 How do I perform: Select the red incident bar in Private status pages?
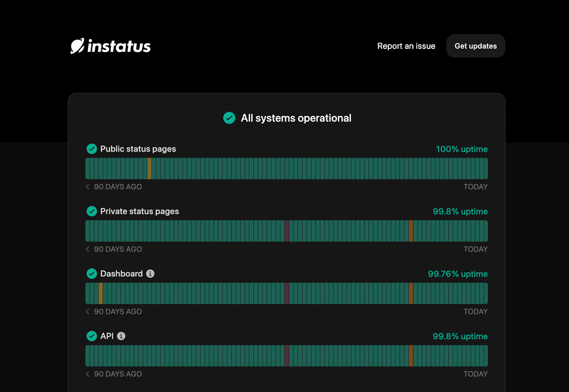287,231
